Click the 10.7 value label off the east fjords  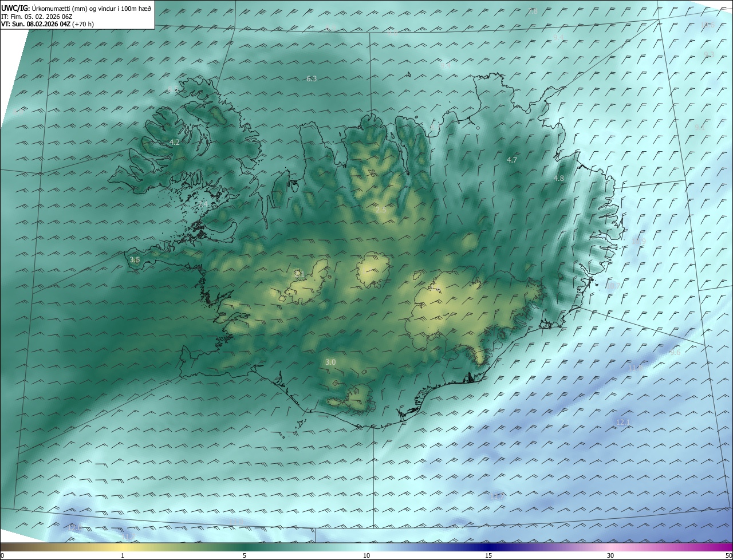click(x=614, y=286)
